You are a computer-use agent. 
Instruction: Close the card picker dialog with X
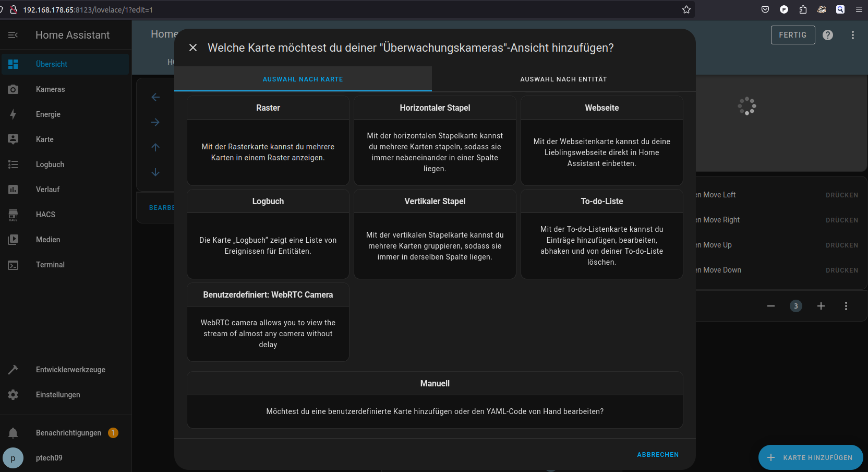[193, 48]
